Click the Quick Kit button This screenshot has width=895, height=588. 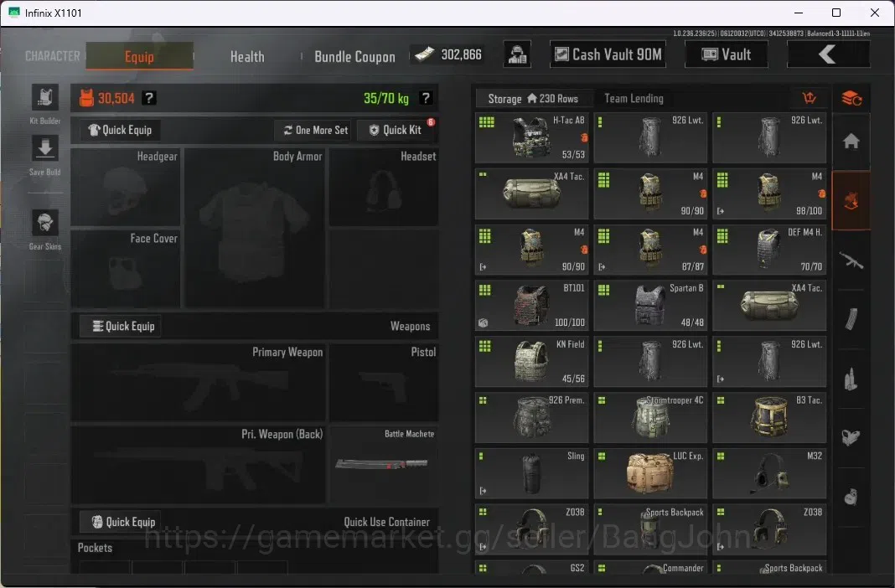[396, 130]
